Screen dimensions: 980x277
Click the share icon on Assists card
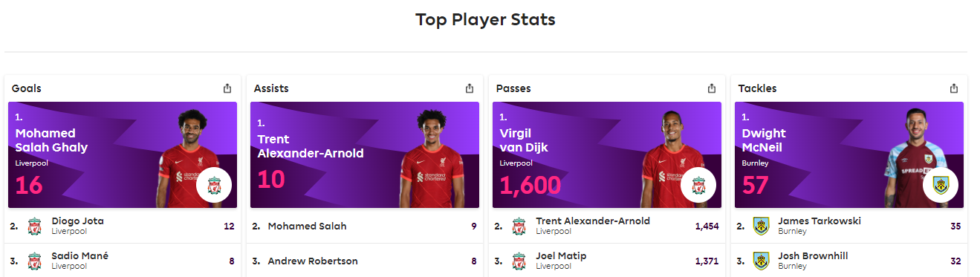coord(470,88)
